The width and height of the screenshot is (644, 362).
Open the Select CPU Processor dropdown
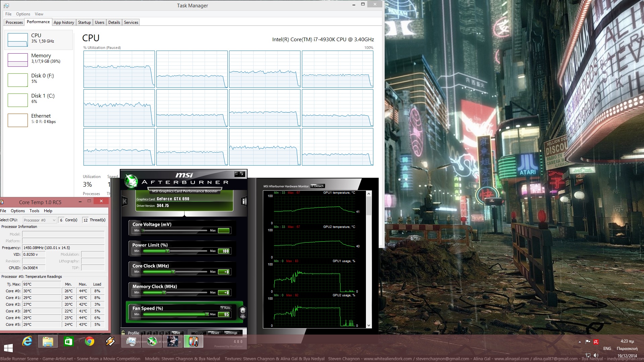tap(40, 220)
